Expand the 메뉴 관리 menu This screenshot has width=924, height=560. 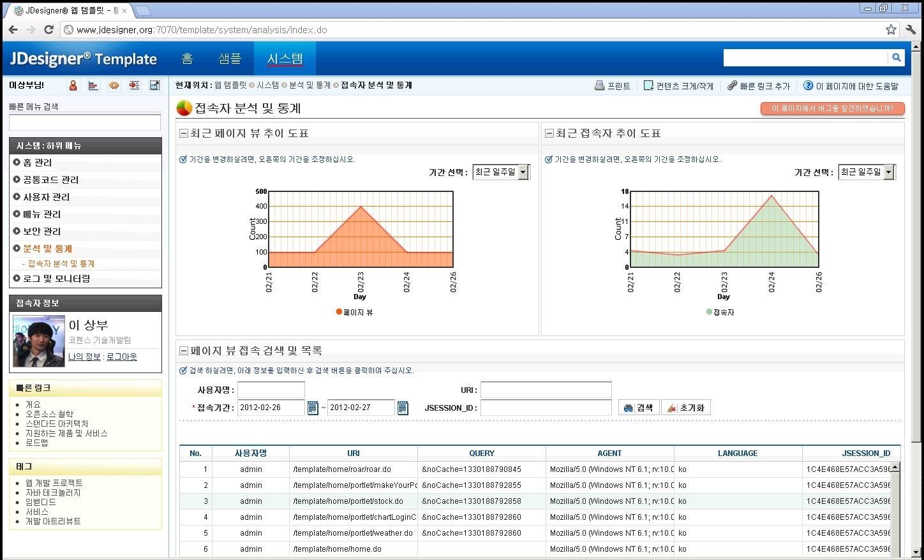(42, 214)
